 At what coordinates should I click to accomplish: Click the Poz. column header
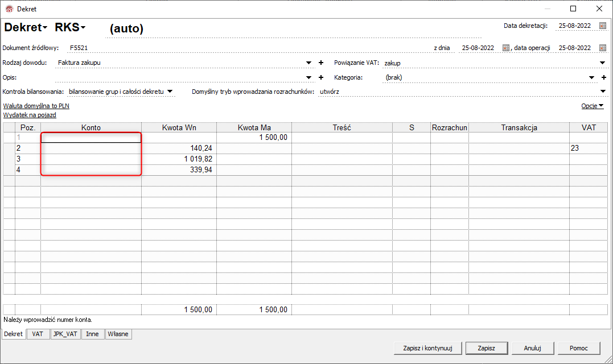[28, 128]
